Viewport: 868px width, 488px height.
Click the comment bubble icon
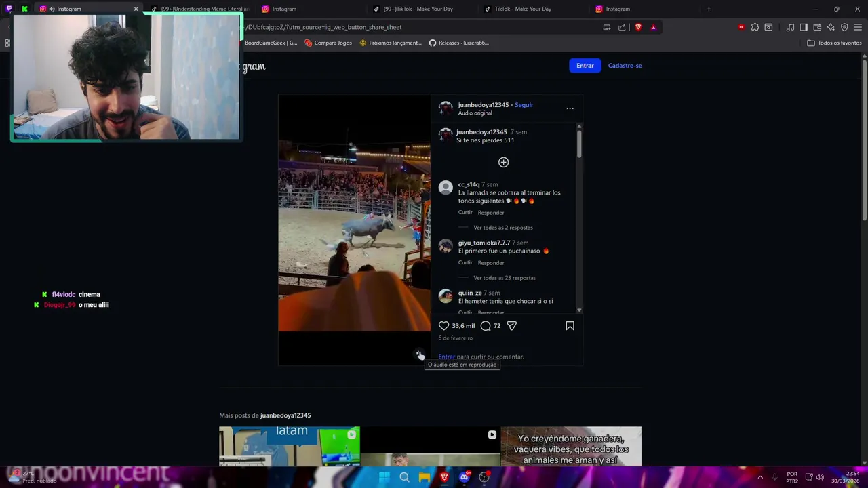486,326
